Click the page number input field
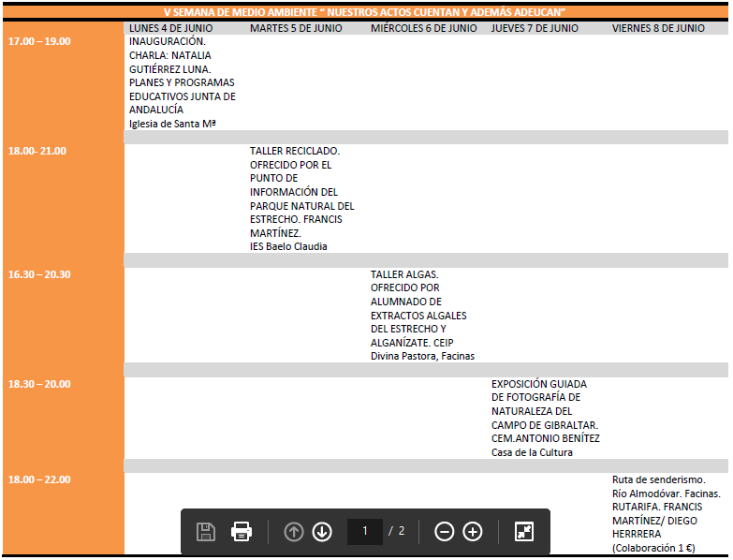The width and height of the screenshot is (733, 560). (x=365, y=532)
